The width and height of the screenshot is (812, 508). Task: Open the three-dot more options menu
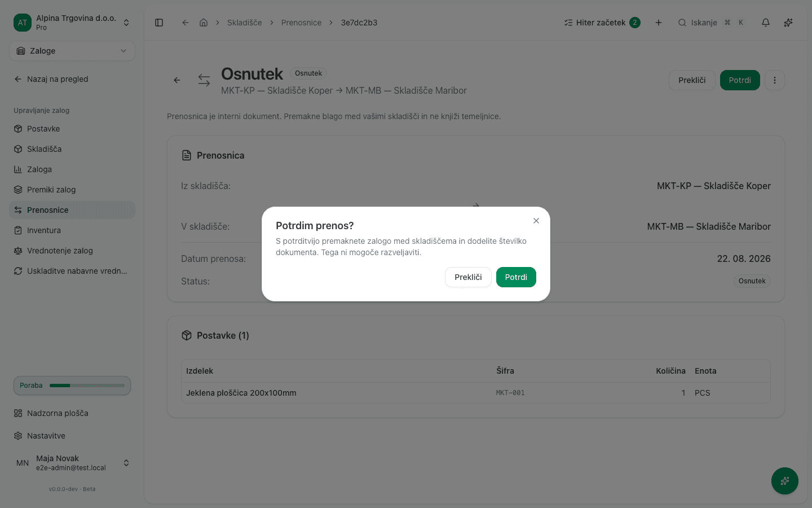point(775,80)
